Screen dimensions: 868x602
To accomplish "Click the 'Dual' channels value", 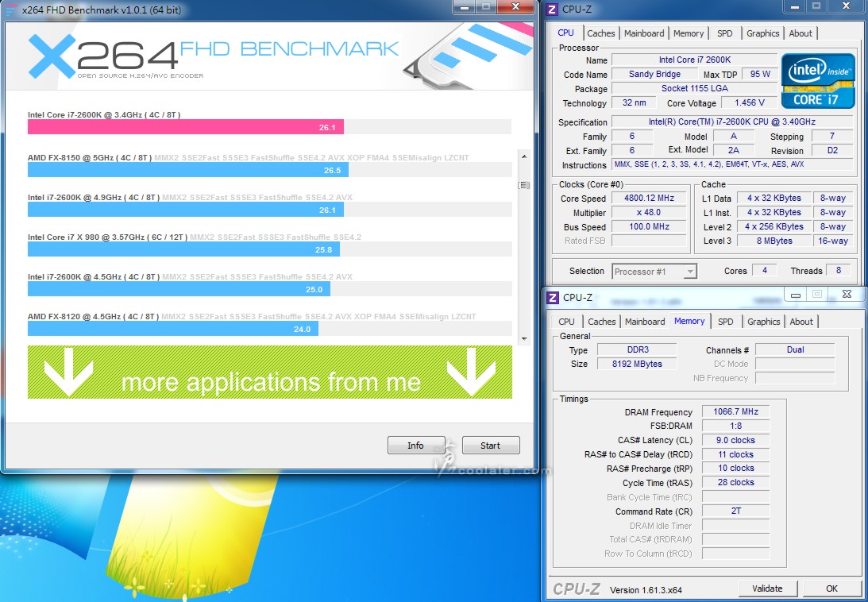I will click(795, 350).
